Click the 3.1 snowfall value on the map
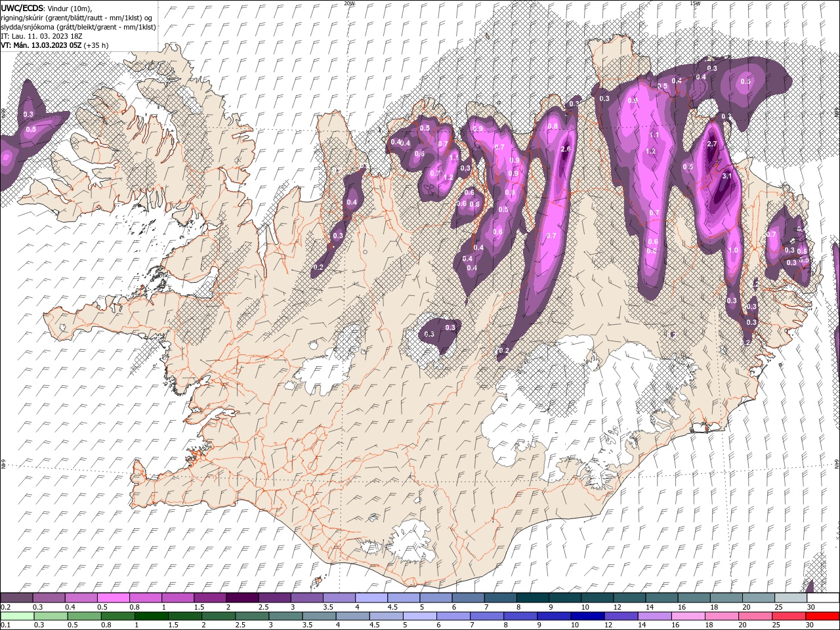The image size is (840, 630). [x=726, y=176]
